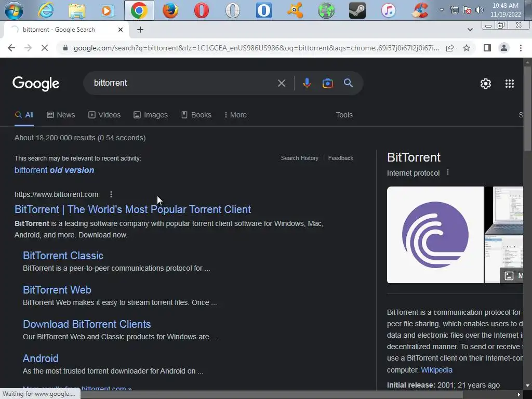
Task: Open Chrome profile avatar menu
Action: pyautogui.click(x=504, y=48)
